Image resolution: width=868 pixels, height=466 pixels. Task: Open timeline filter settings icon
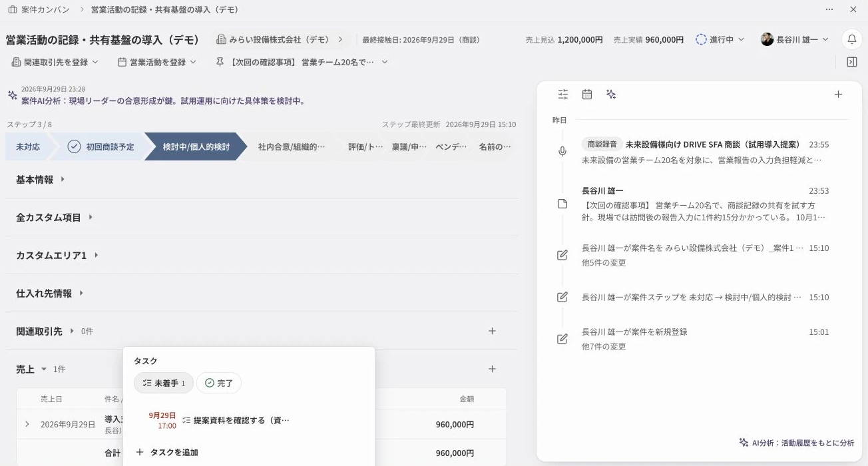click(x=563, y=95)
